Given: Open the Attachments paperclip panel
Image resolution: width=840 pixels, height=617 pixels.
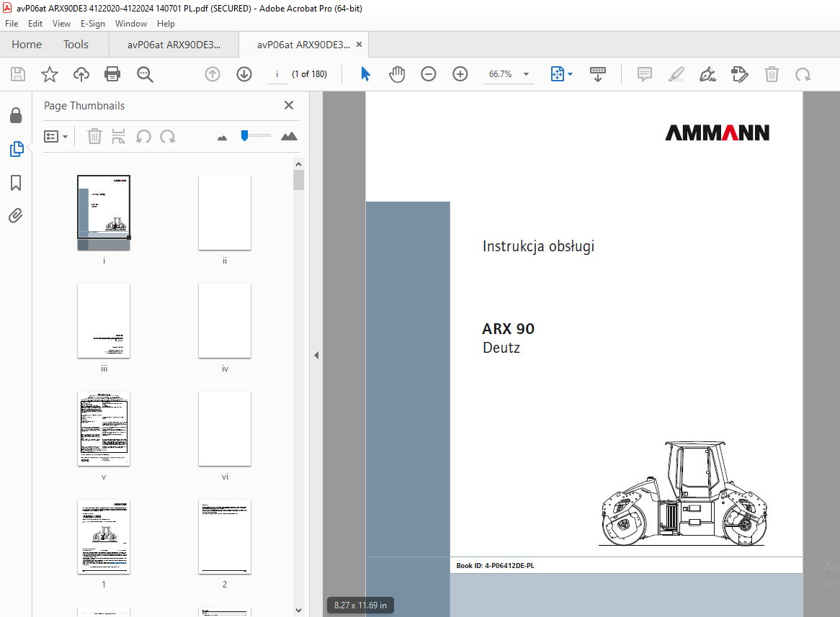Looking at the screenshot, I should click(x=16, y=216).
